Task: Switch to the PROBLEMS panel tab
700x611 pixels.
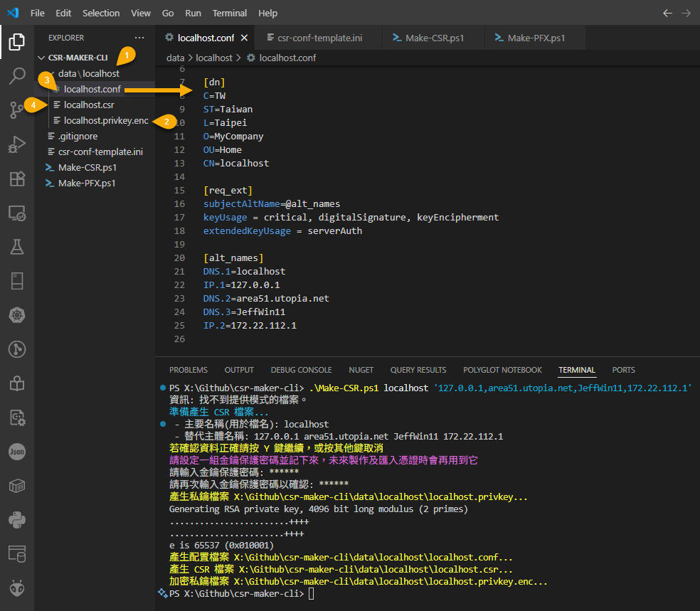Action: [189, 370]
